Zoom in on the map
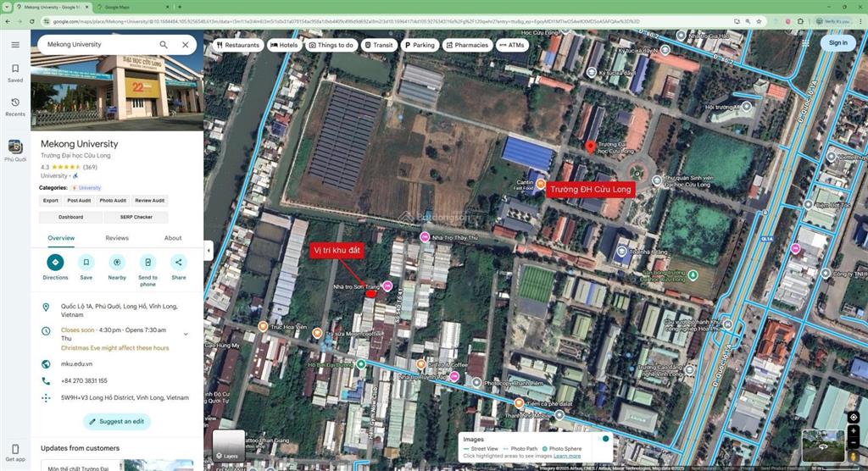868x471 pixels. point(853,431)
